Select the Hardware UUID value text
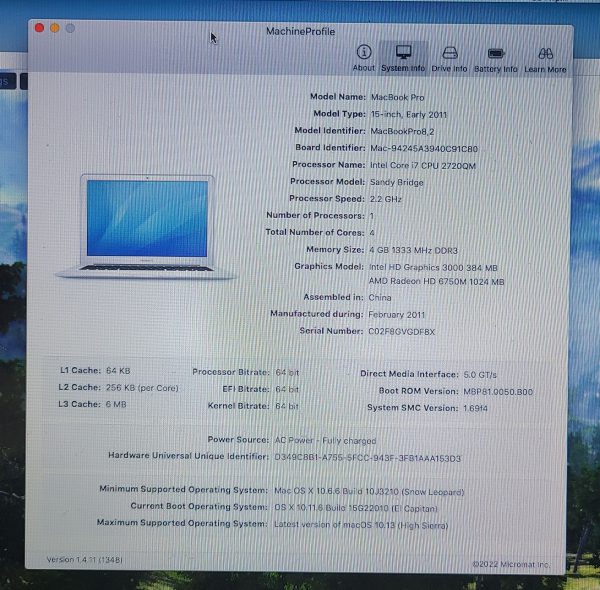 367,458
